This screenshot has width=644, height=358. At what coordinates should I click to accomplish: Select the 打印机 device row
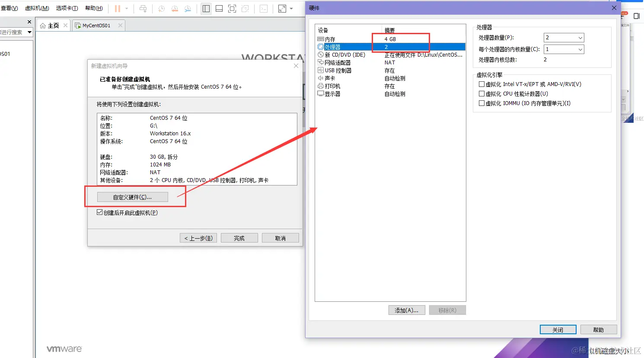click(x=391, y=86)
